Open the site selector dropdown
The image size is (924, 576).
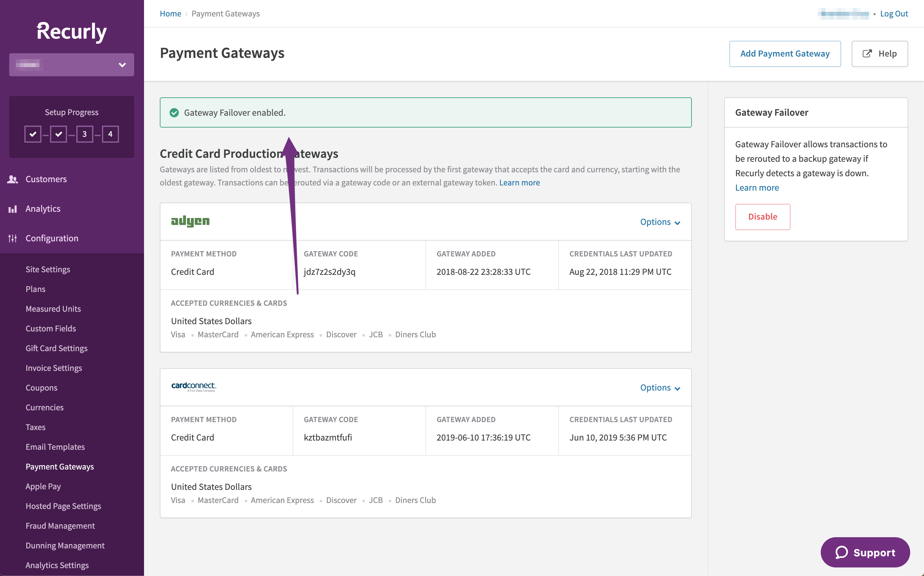pos(72,65)
